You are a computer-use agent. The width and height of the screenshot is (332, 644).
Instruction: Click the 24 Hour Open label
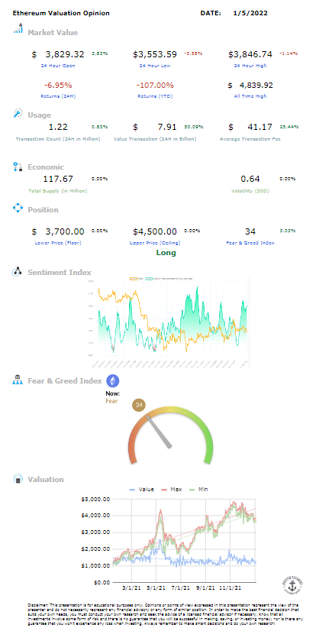pos(58,65)
